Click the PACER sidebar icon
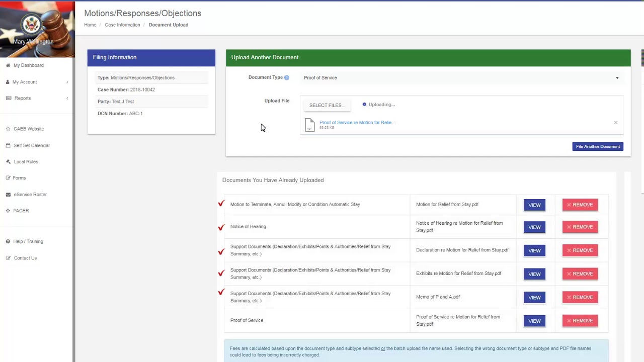The image size is (644, 362). point(8,211)
